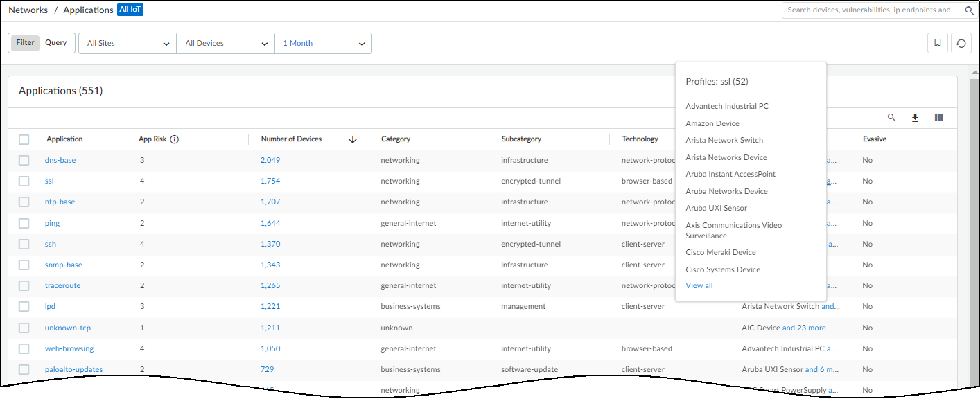Tick the select-all checkbox in the table header
The width and height of the screenshot is (980, 399).
pos(24,139)
